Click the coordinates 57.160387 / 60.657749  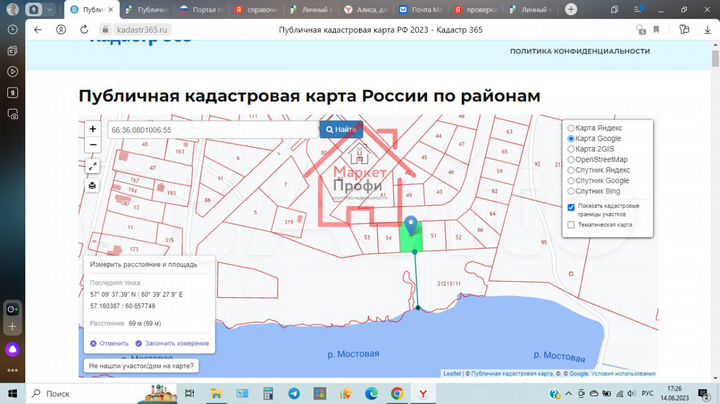(x=123, y=306)
